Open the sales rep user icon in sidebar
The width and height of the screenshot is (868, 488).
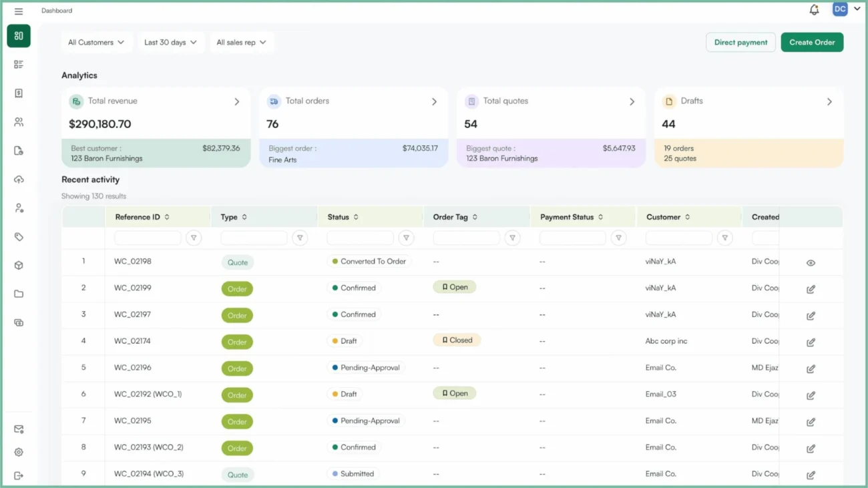[x=18, y=208]
